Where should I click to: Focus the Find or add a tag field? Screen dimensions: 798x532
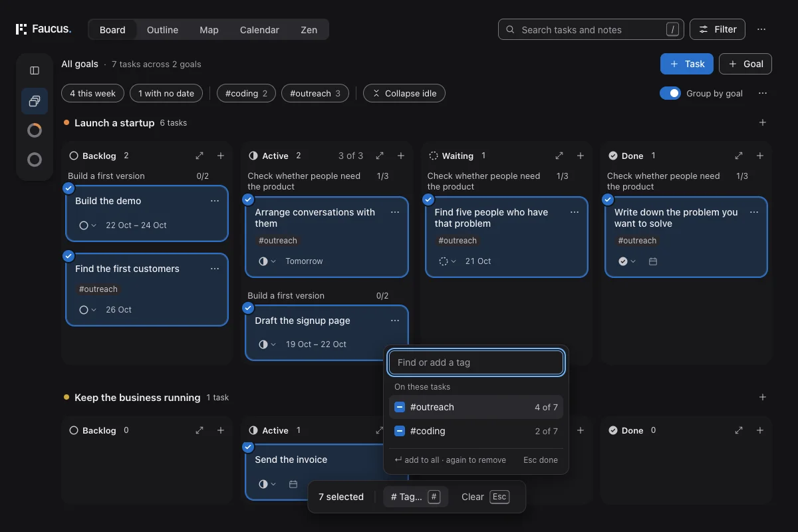pyautogui.click(x=476, y=362)
